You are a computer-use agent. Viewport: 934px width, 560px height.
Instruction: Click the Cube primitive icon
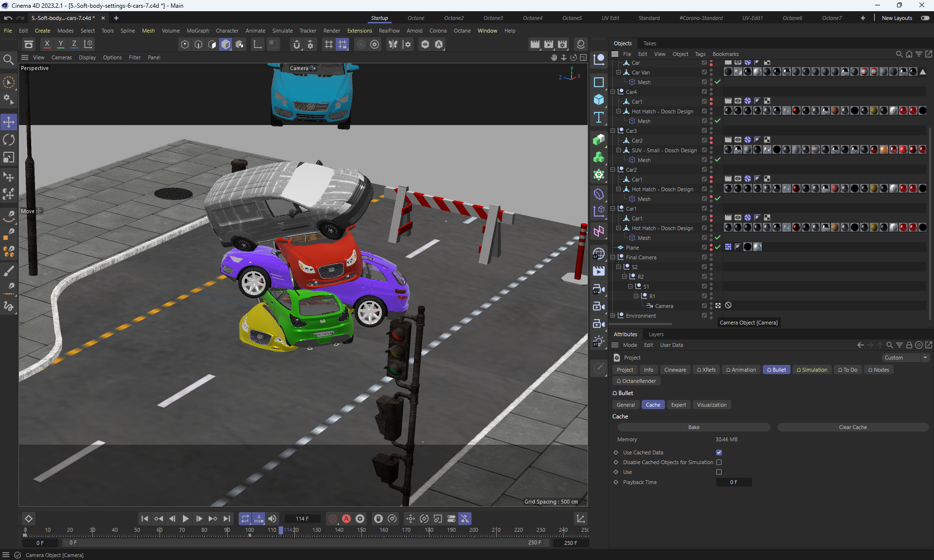click(599, 100)
